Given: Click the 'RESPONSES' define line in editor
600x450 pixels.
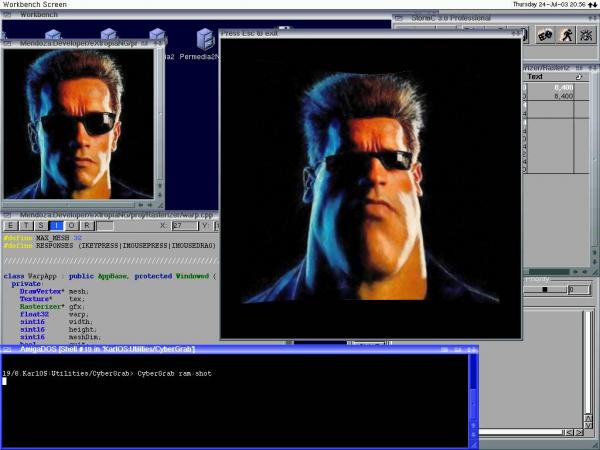Looking at the screenshot, I should tap(110, 245).
